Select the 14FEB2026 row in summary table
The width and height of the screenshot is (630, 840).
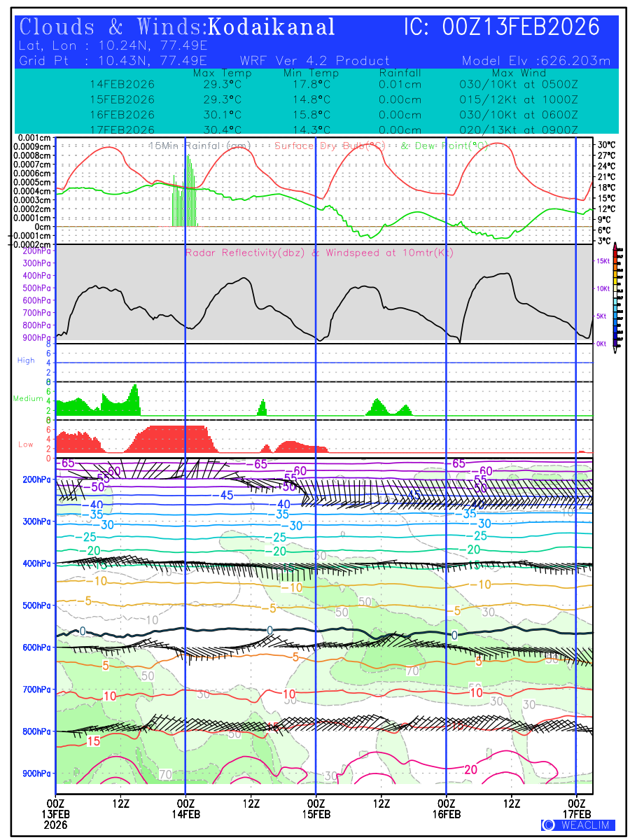click(122, 84)
